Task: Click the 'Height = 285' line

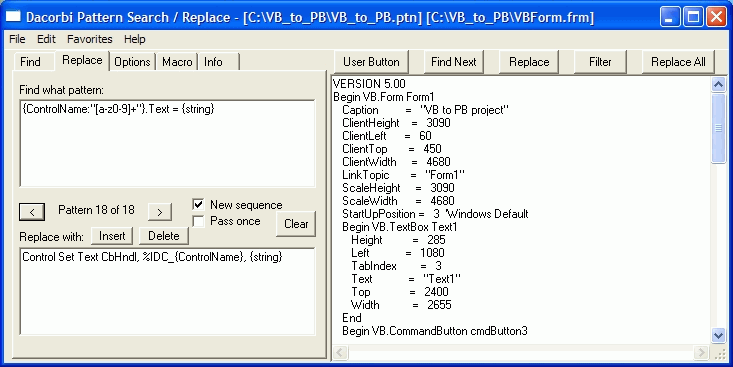Action: [398, 240]
